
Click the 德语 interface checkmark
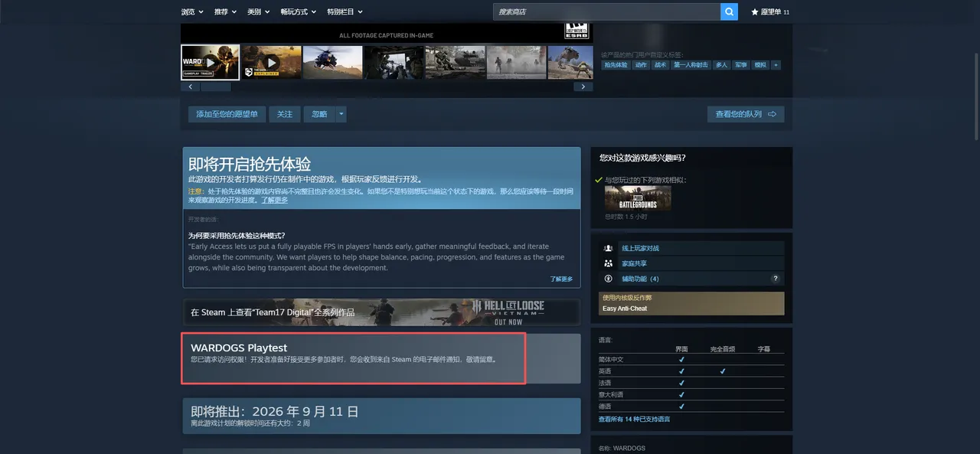[x=681, y=407]
